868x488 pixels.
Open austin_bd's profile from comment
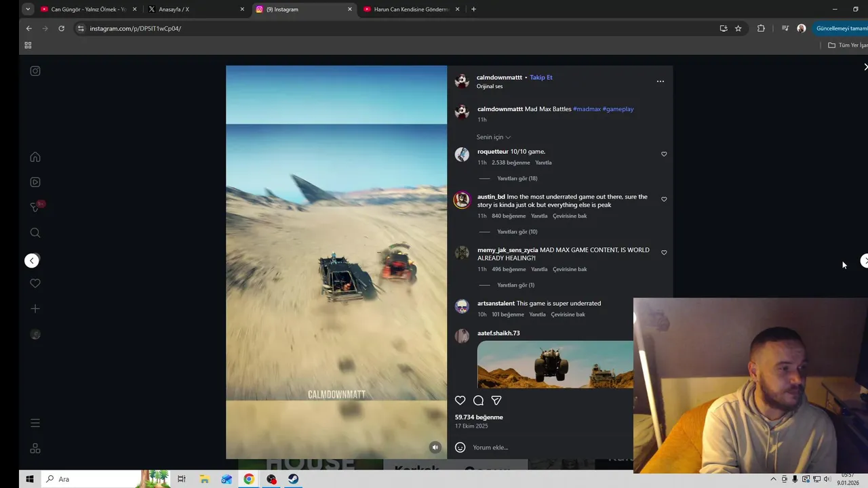(x=491, y=197)
